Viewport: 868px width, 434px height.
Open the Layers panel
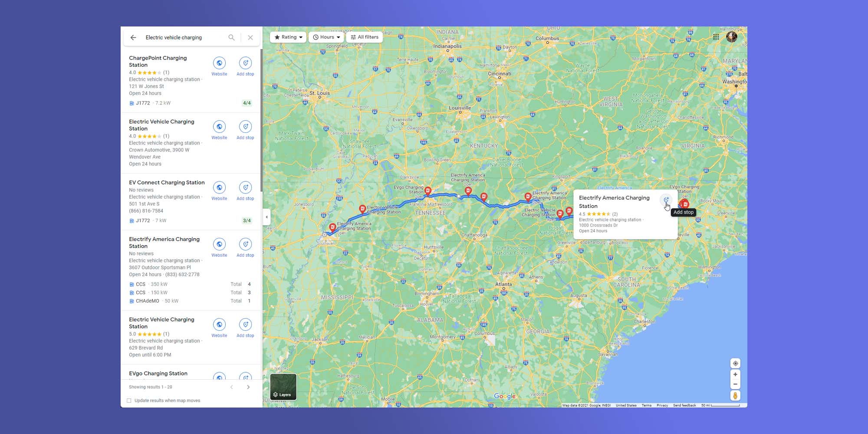point(283,386)
